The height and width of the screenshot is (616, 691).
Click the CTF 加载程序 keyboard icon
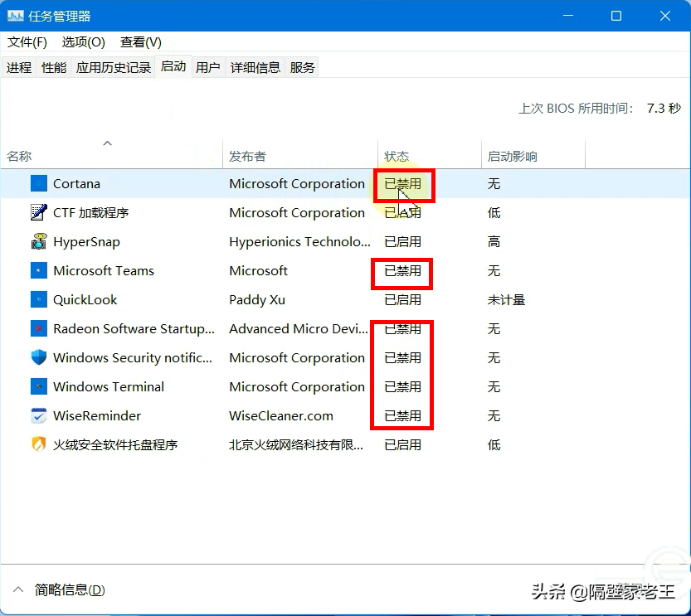point(37,212)
